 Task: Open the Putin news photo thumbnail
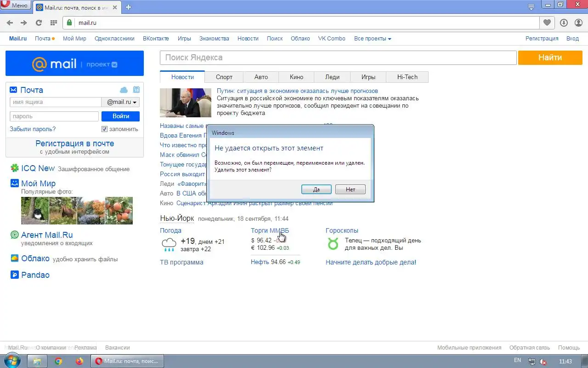tap(186, 103)
